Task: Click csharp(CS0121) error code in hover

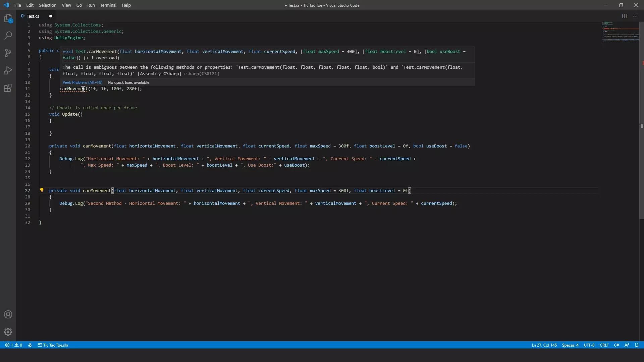Action: pos(201,74)
